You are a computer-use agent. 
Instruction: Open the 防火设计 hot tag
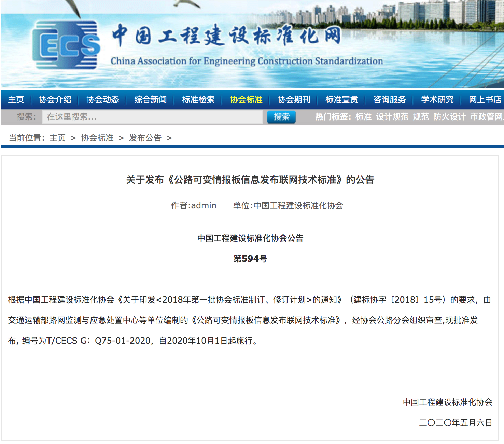449,117
